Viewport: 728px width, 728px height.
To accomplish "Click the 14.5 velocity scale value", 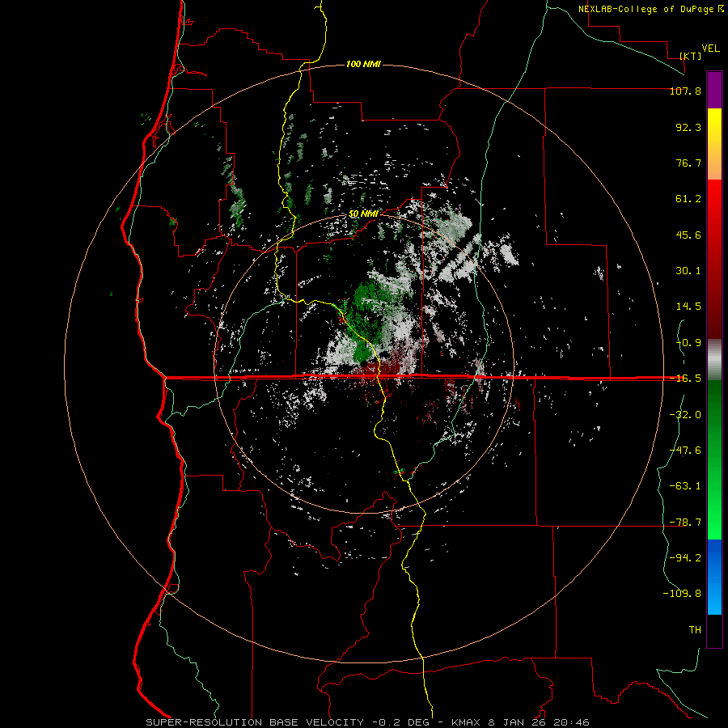I will coord(688,307).
